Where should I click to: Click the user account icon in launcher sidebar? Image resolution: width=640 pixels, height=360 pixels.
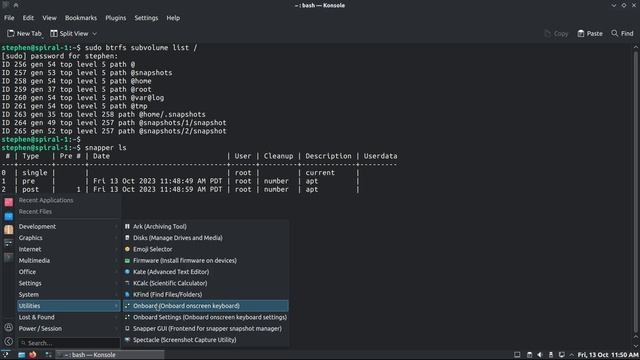click(x=9, y=327)
